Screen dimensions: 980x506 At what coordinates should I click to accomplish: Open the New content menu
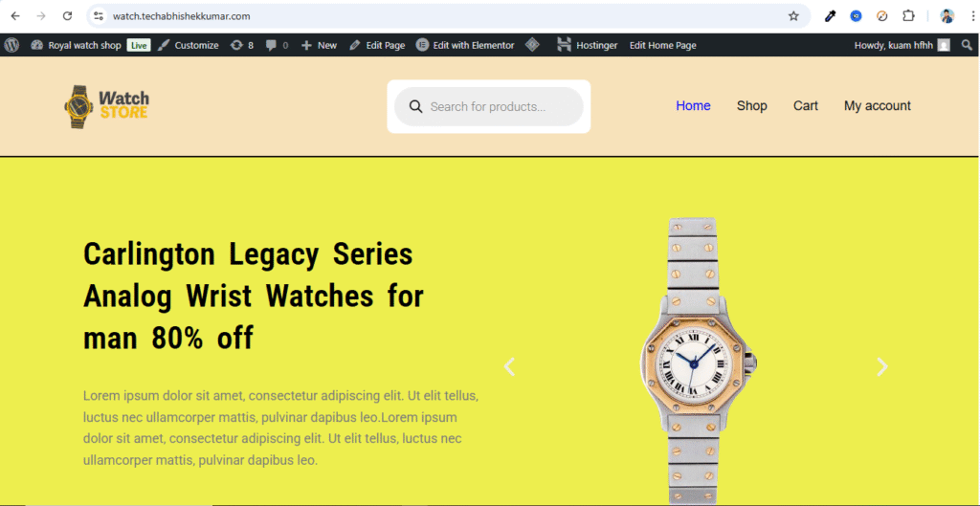(x=319, y=45)
